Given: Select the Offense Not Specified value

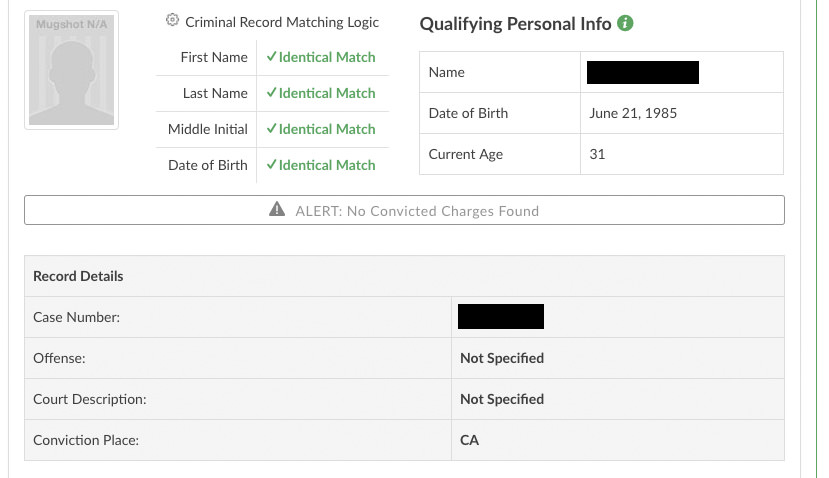Looking at the screenshot, I should point(502,358).
